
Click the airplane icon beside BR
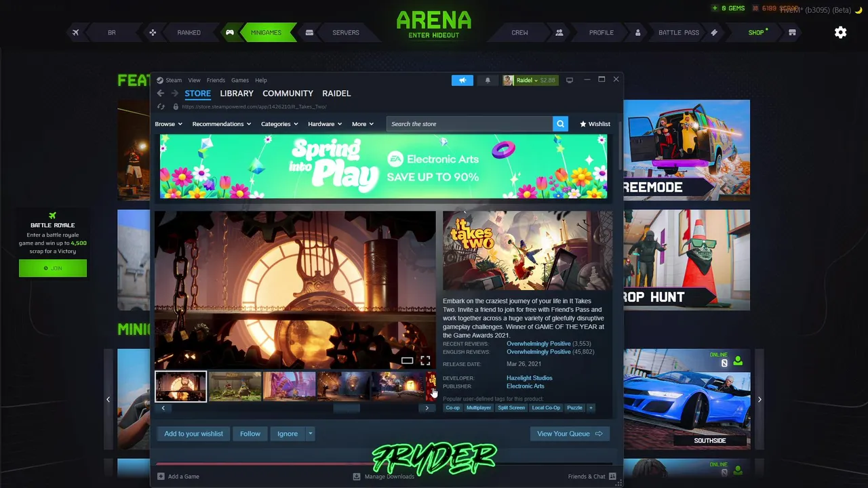75,33
